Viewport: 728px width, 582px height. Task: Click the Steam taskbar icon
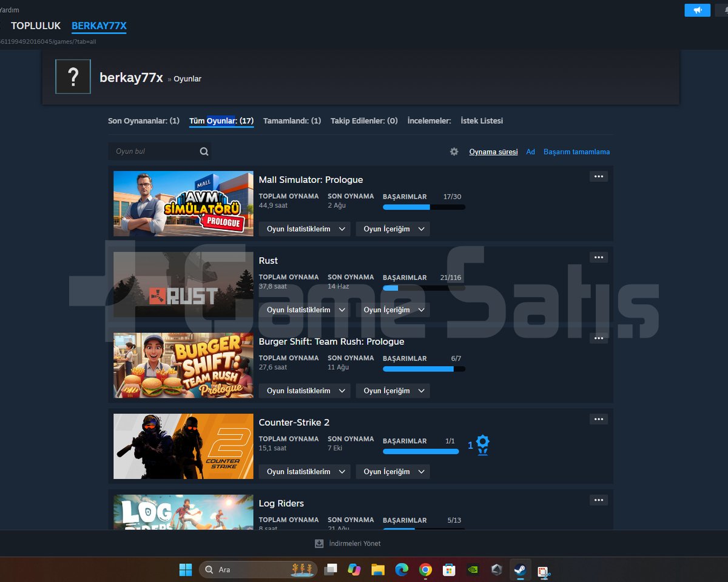click(520, 570)
